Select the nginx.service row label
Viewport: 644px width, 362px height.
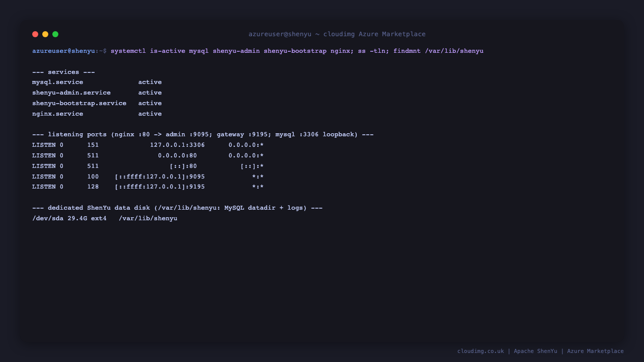point(58,114)
